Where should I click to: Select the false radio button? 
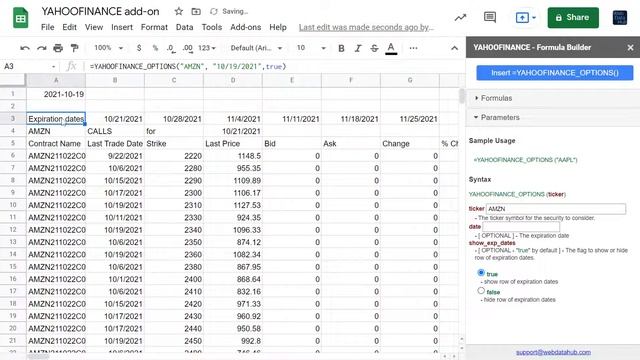point(481,291)
